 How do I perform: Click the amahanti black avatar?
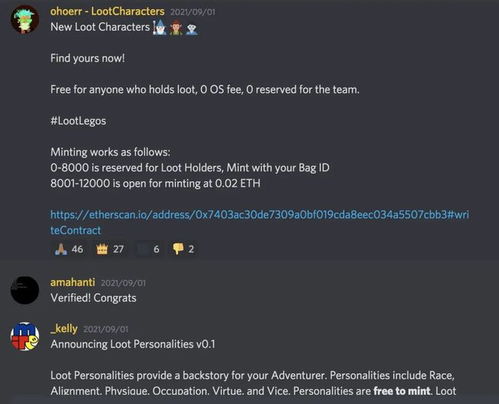tap(25, 290)
